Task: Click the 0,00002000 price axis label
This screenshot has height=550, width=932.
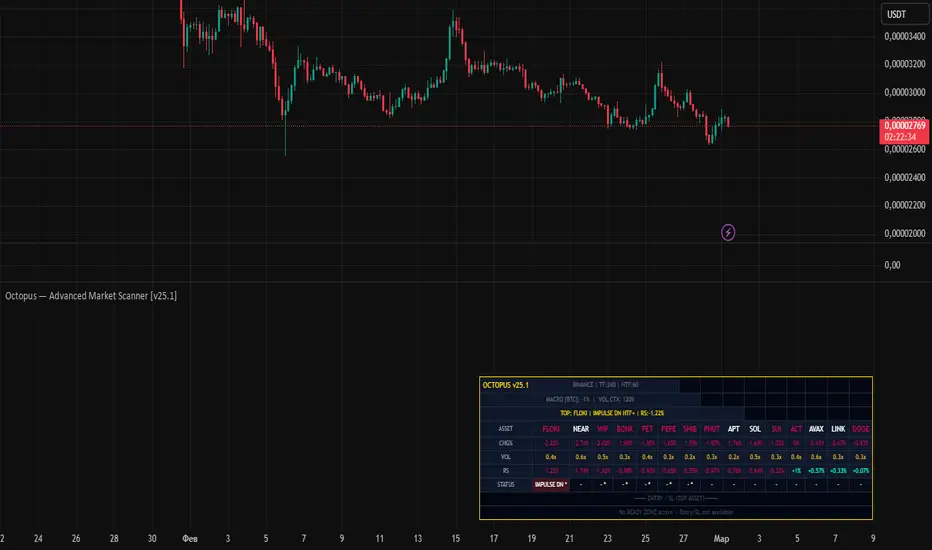Action: (x=904, y=233)
